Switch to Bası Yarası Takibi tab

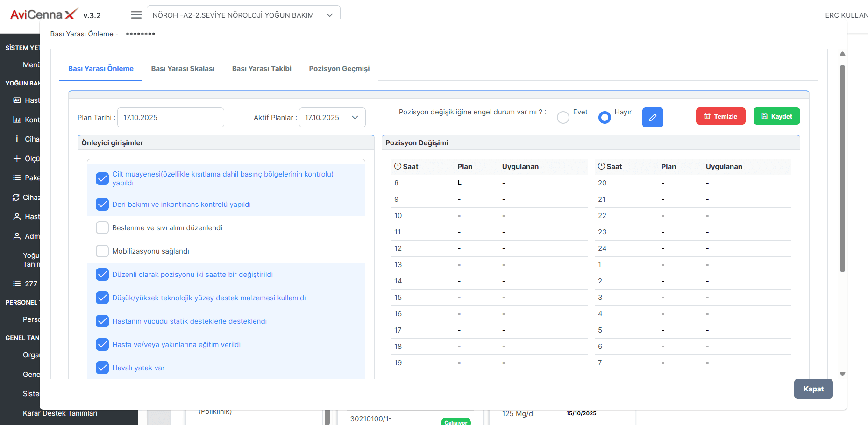click(x=262, y=69)
